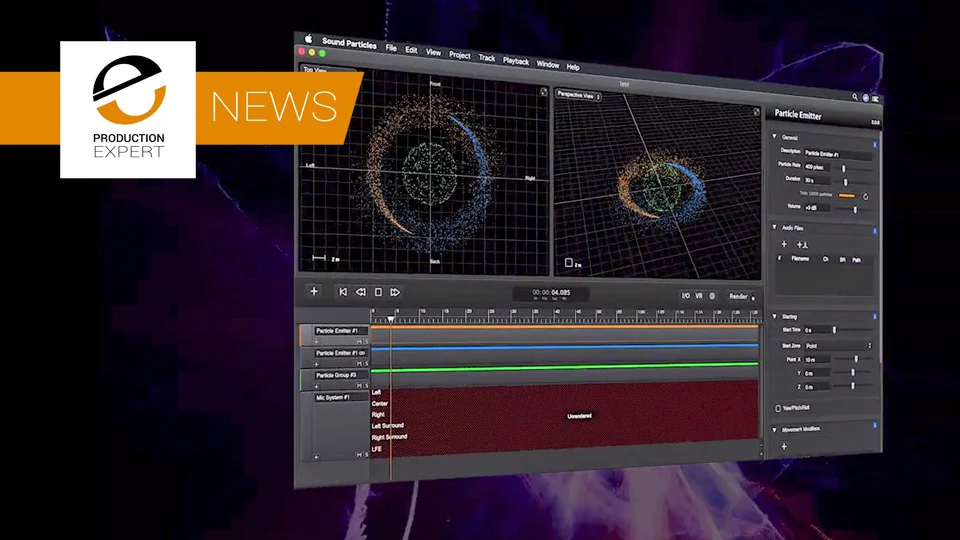The width and height of the screenshot is (960, 540).
Task: Edit the Description field of the emitter
Action: [838, 154]
